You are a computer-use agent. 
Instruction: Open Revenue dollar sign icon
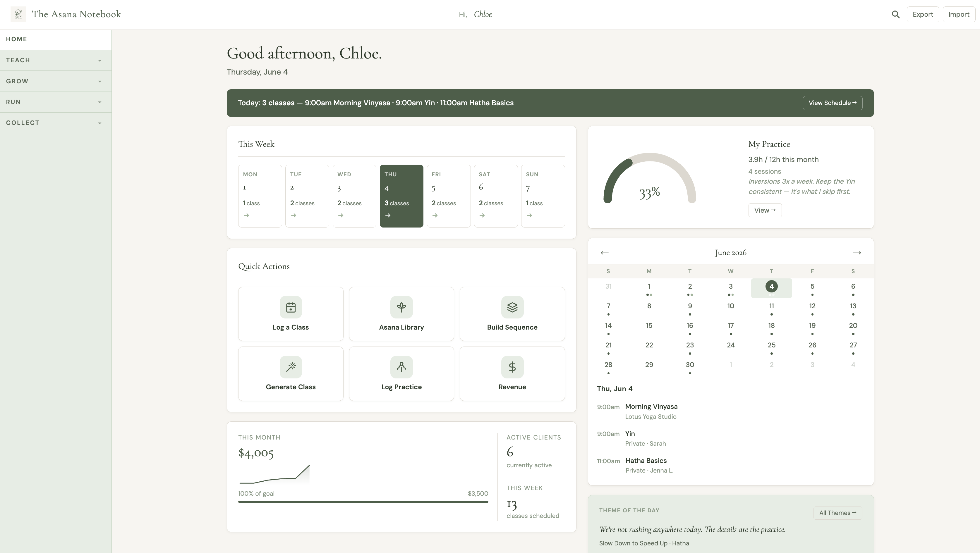(512, 367)
